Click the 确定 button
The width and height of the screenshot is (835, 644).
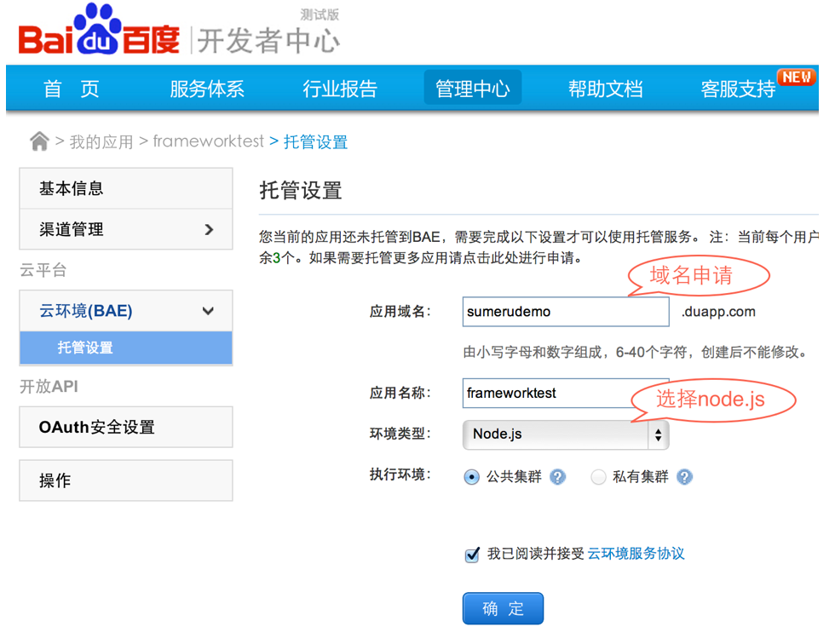[503, 608]
